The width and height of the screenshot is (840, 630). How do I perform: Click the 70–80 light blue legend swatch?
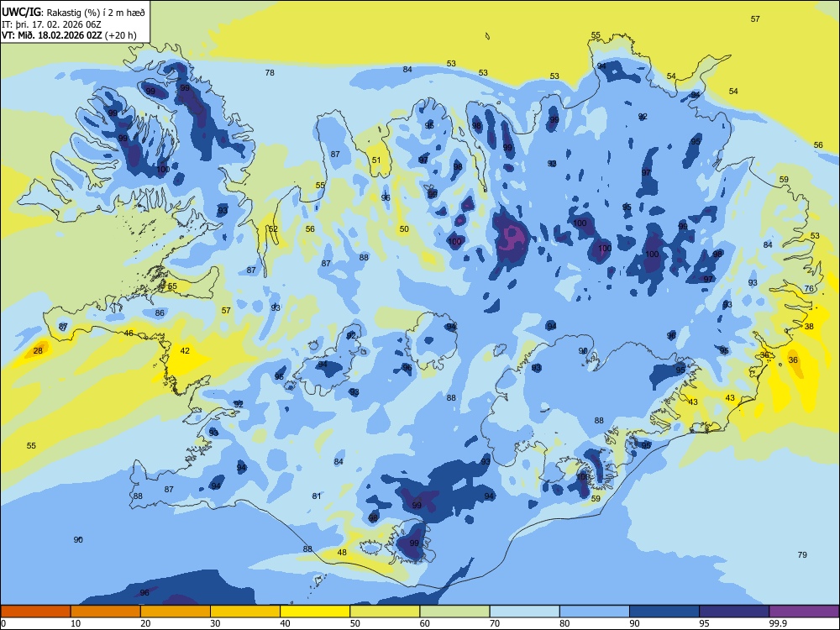click(524, 612)
